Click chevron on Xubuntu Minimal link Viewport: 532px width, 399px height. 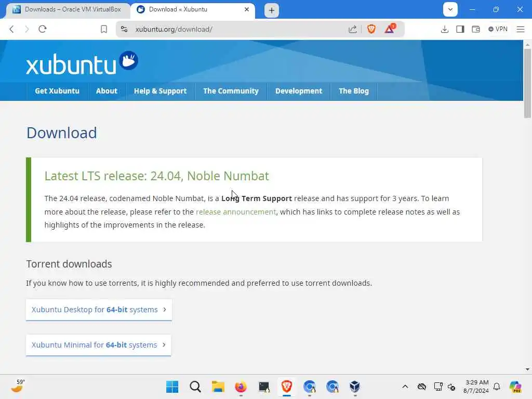click(x=164, y=345)
